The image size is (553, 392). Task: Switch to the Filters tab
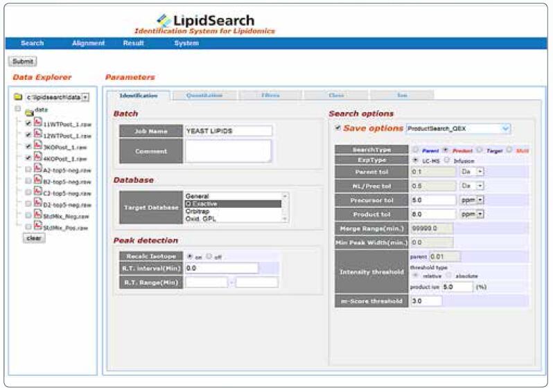pyautogui.click(x=270, y=95)
